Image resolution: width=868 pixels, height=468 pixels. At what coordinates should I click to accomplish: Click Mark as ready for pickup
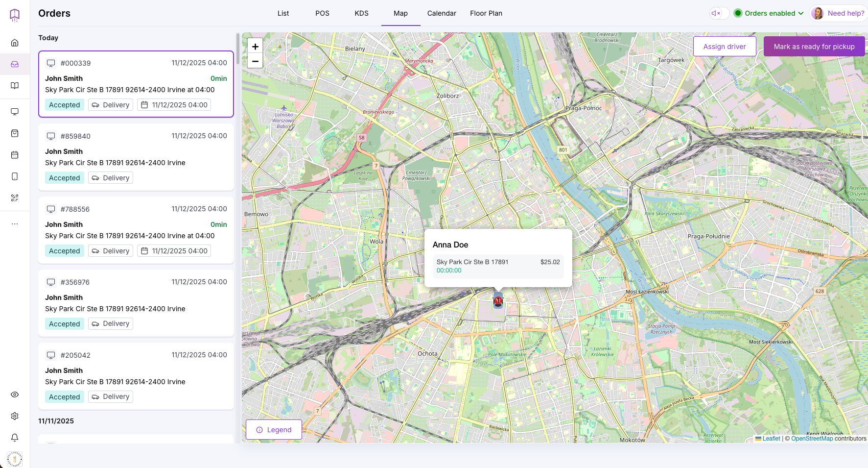(x=814, y=47)
